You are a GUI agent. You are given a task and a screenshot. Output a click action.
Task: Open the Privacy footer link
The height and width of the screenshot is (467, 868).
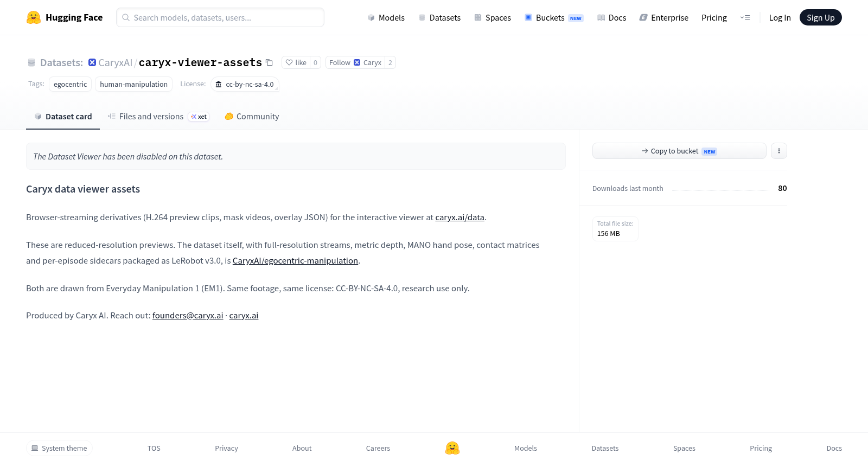[226, 448]
